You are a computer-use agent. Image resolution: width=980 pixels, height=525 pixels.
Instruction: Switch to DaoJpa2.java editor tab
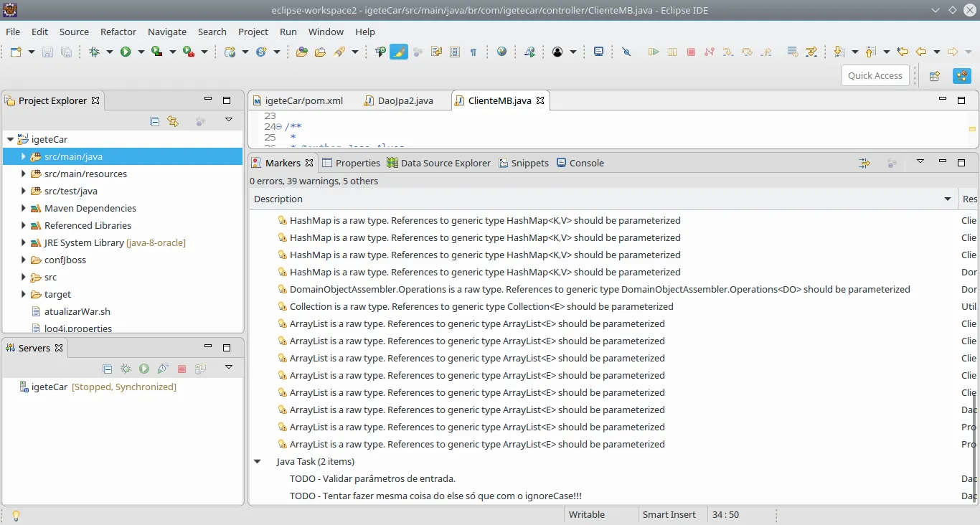399,100
